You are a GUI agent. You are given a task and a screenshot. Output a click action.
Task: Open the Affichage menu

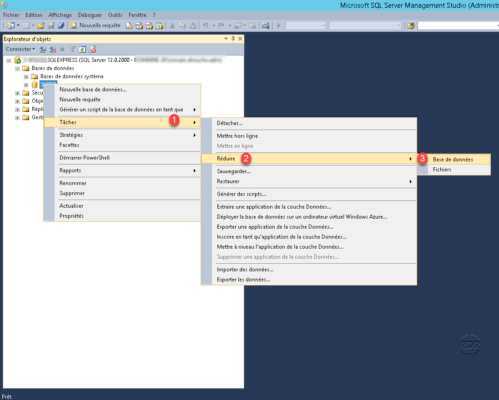click(x=60, y=15)
